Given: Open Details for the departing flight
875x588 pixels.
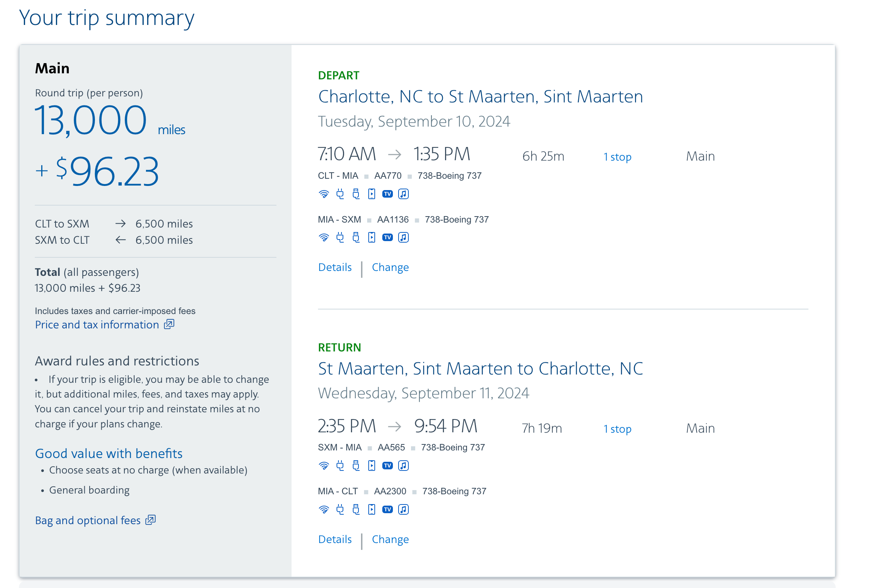Looking at the screenshot, I should tap(335, 268).
